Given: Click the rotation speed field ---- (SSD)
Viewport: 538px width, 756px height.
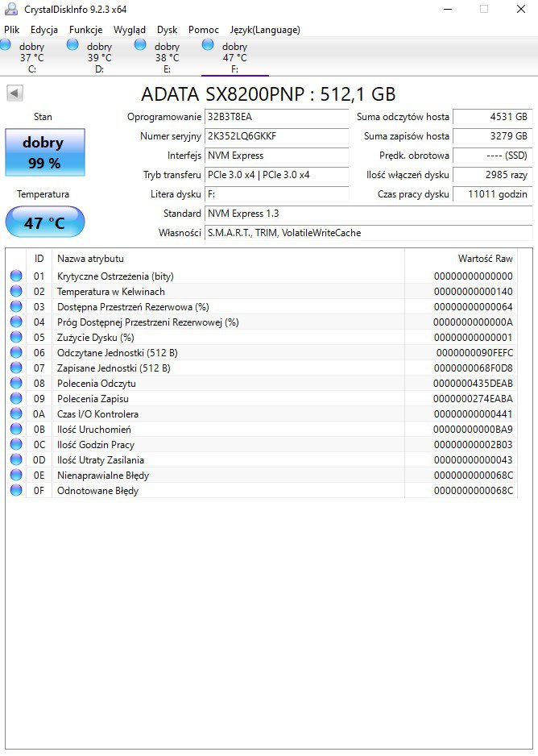Looking at the screenshot, I should (x=493, y=156).
